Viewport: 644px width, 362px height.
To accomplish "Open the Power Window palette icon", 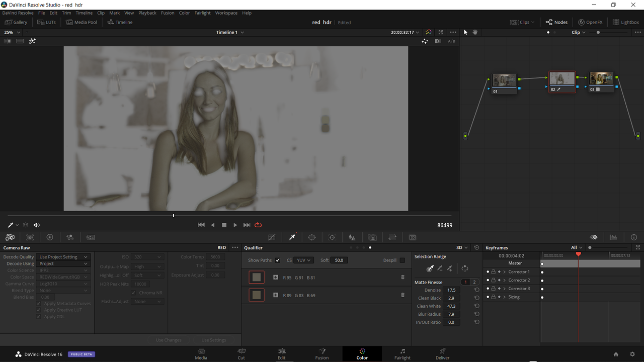I will pyautogui.click(x=312, y=237).
